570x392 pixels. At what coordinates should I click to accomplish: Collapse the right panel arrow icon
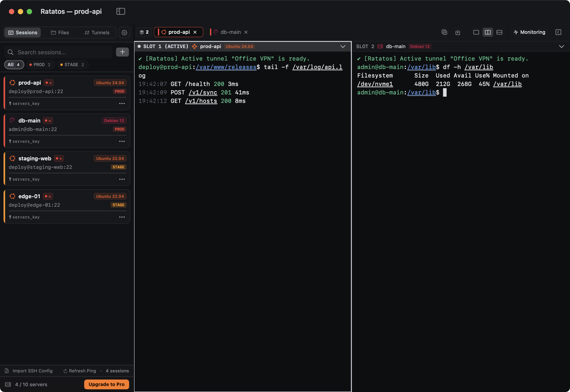coord(558,32)
